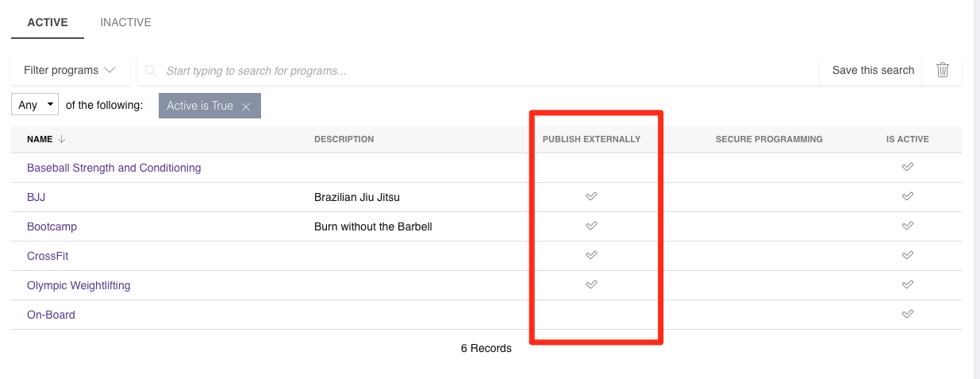Click the sort arrow next to NAME
Image resolution: width=980 pixels, height=379 pixels.
tap(62, 139)
